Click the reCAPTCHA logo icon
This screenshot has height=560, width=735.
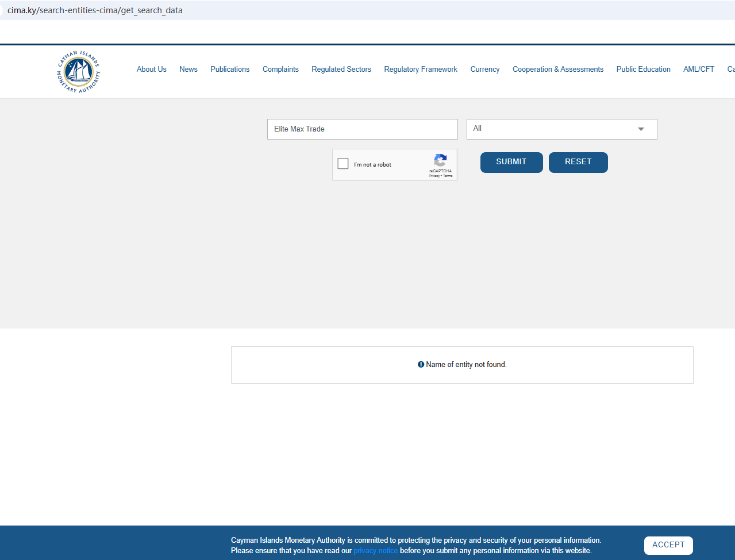[x=440, y=160]
